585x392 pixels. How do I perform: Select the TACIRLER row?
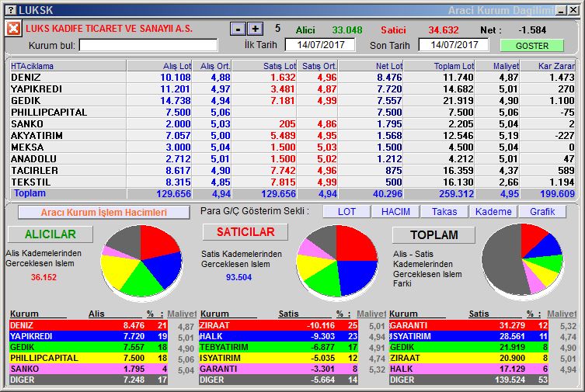(292, 170)
